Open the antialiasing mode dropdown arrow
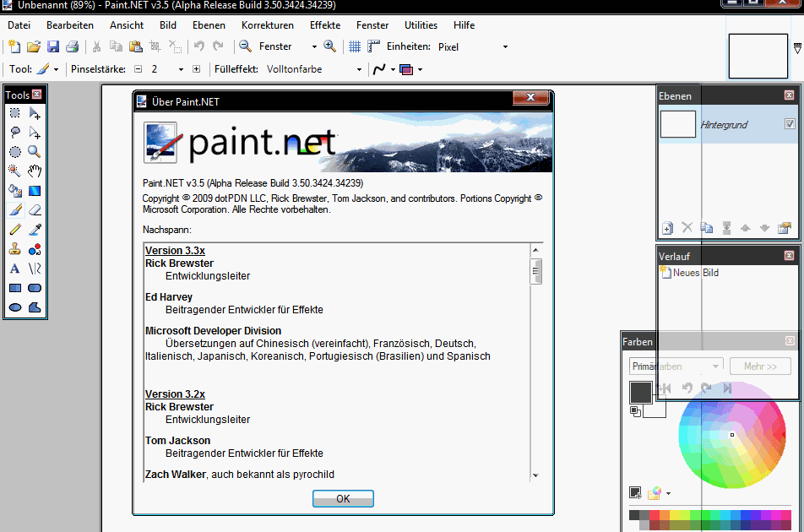804x532 pixels. point(394,69)
